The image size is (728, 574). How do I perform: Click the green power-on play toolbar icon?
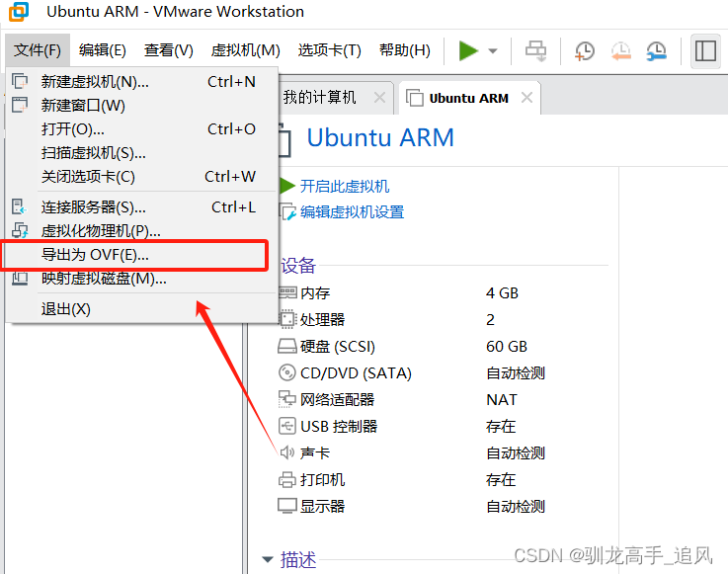[467, 50]
